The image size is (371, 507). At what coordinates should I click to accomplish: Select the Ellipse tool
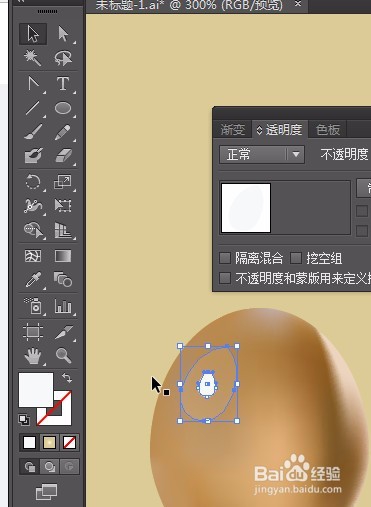click(63, 108)
